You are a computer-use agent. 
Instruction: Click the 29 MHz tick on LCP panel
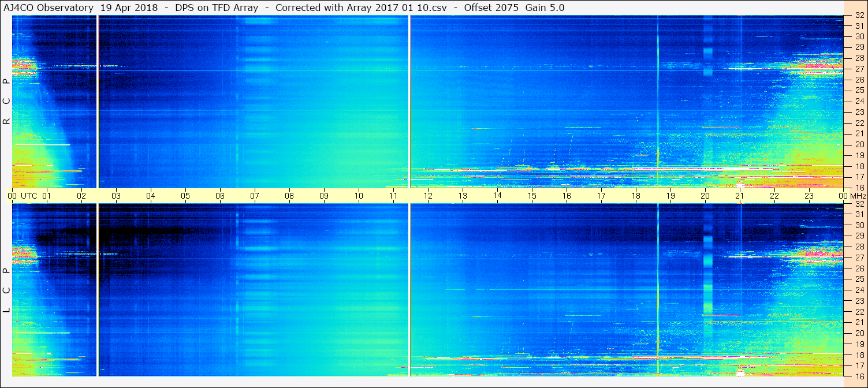[859, 236]
